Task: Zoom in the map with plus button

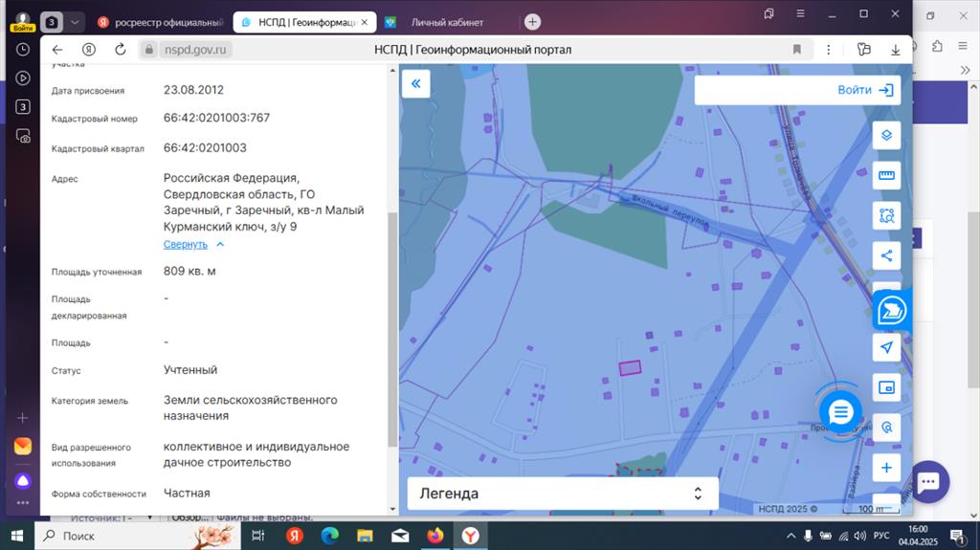Action: pos(886,468)
